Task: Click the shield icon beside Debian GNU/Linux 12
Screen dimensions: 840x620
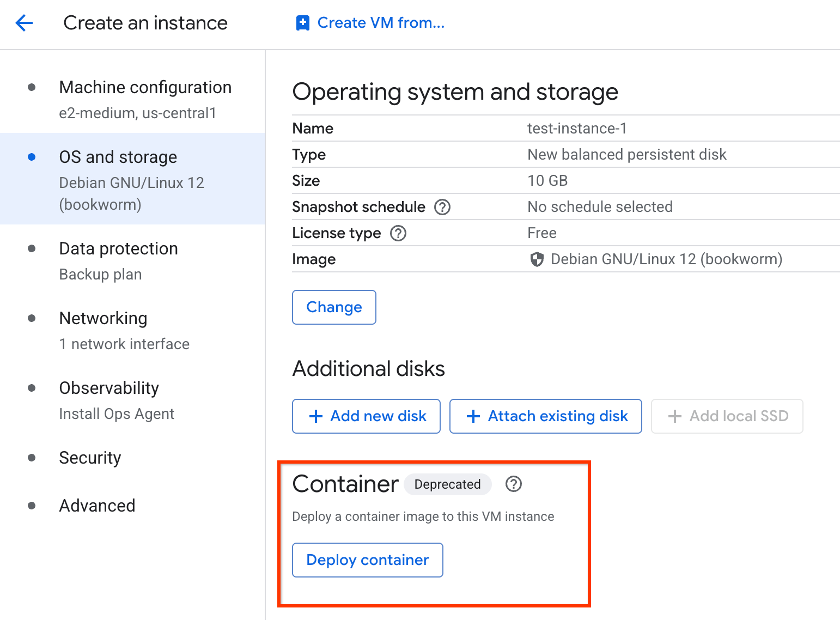Action: pyautogui.click(x=537, y=259)
